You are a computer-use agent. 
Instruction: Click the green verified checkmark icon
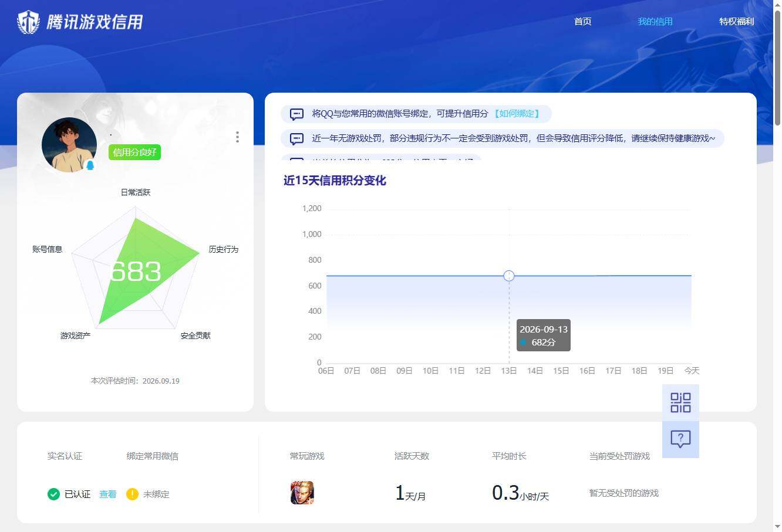tap(53, 494)
